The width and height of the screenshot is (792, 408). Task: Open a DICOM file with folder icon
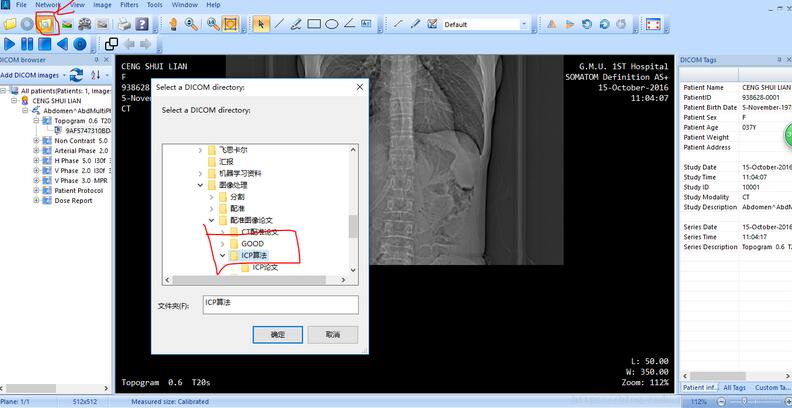pyautogui.click(x=10, y=24)
